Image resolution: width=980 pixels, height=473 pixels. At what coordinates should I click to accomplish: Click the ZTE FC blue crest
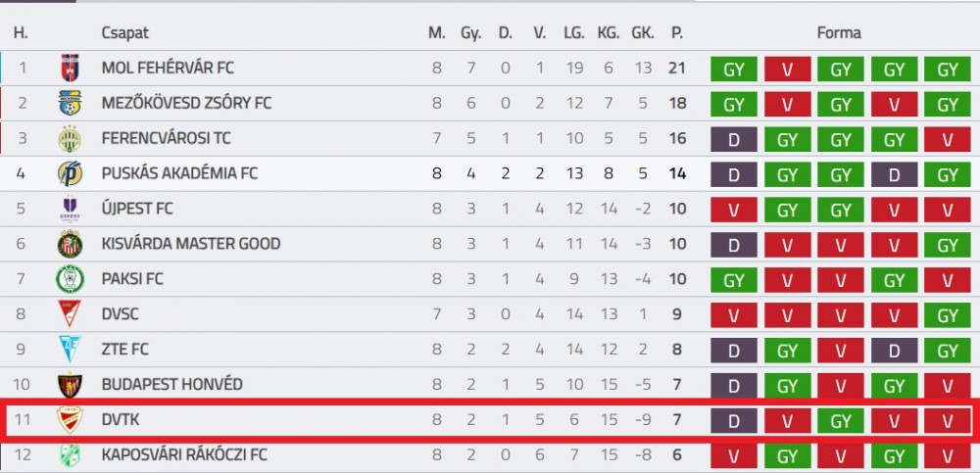[70, 350]
